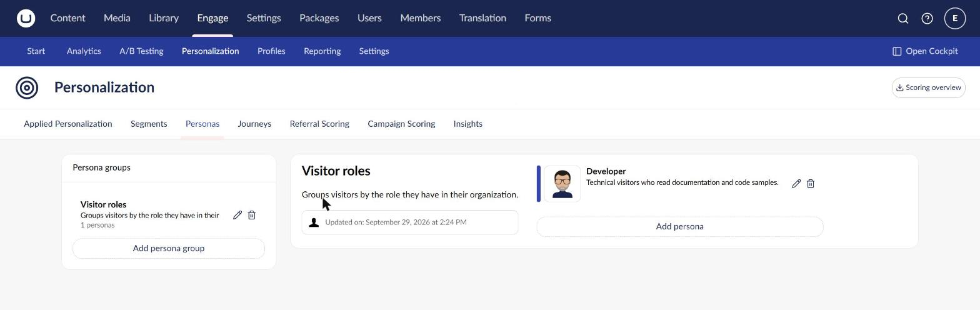Open the Content section
980x310 pixels.
(x=67, y=18)
